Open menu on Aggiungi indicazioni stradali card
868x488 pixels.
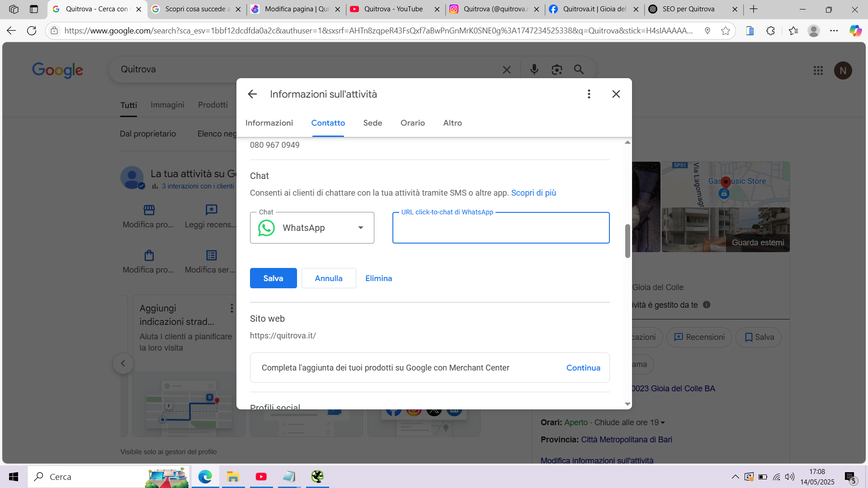231,308
